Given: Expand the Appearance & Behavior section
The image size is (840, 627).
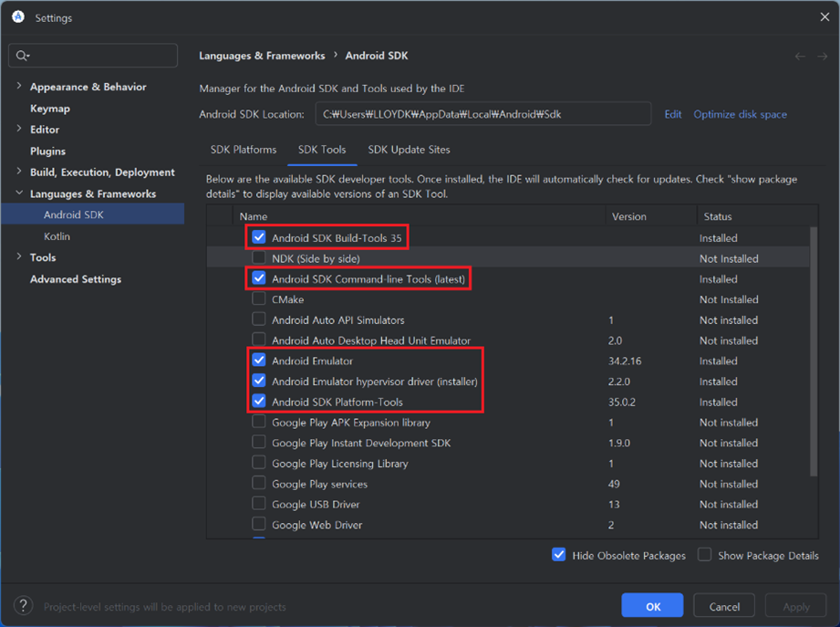Looking at the screenshot, I should point(19,87).
